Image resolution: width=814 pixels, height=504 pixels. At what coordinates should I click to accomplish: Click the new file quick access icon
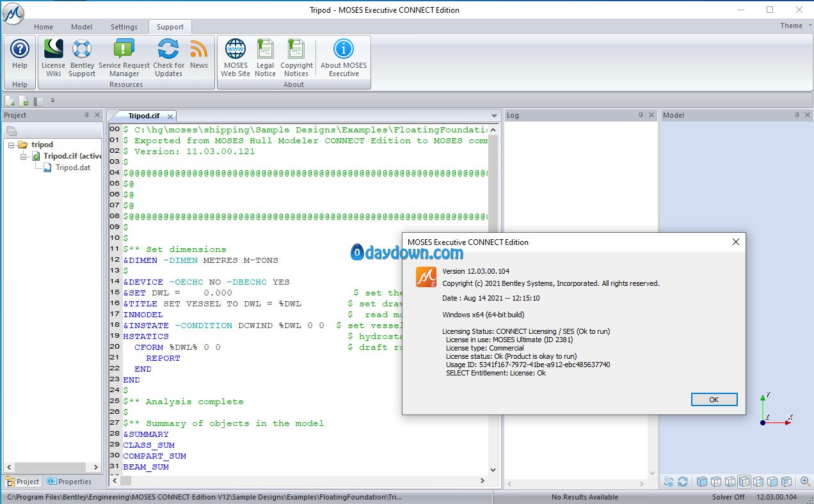10,100
